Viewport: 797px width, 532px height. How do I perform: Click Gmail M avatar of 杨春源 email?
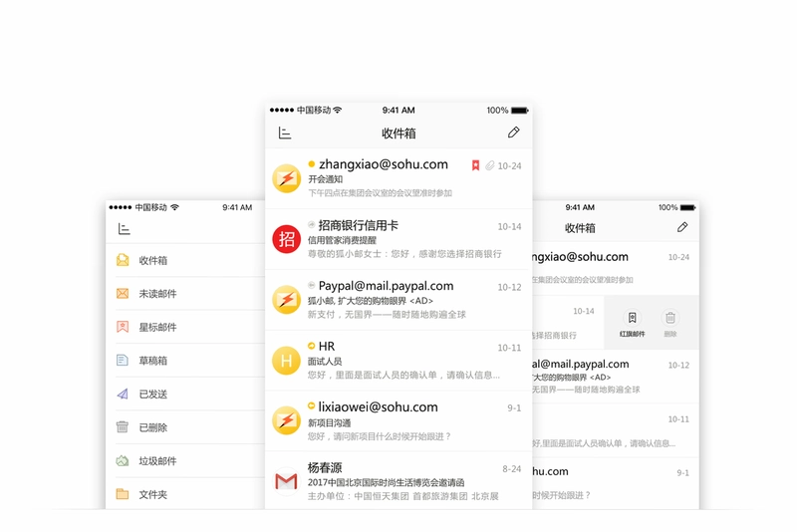[x=287, y=481]
